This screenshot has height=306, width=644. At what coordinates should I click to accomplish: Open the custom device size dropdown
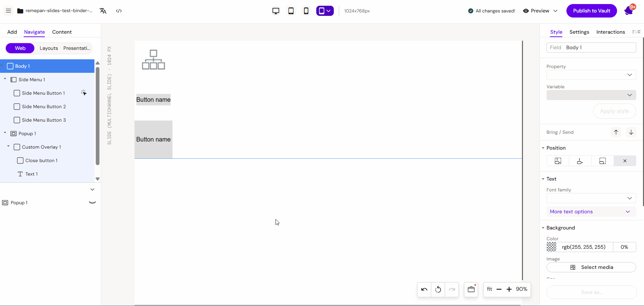[x=325, y=11]
